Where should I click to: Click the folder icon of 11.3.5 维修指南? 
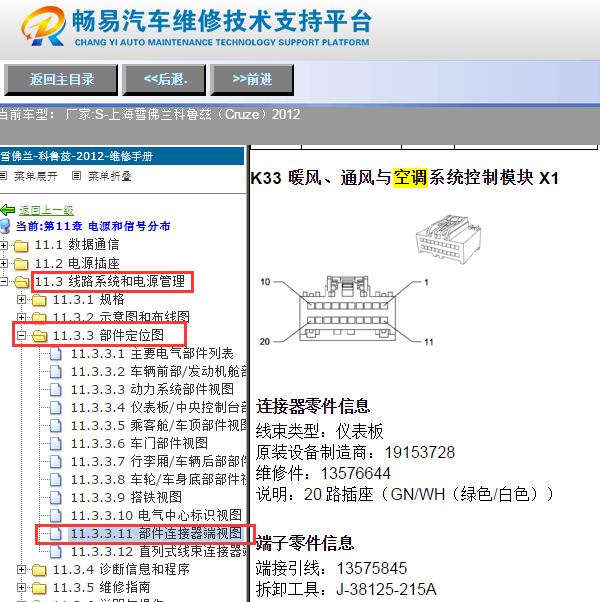[39, 588]
